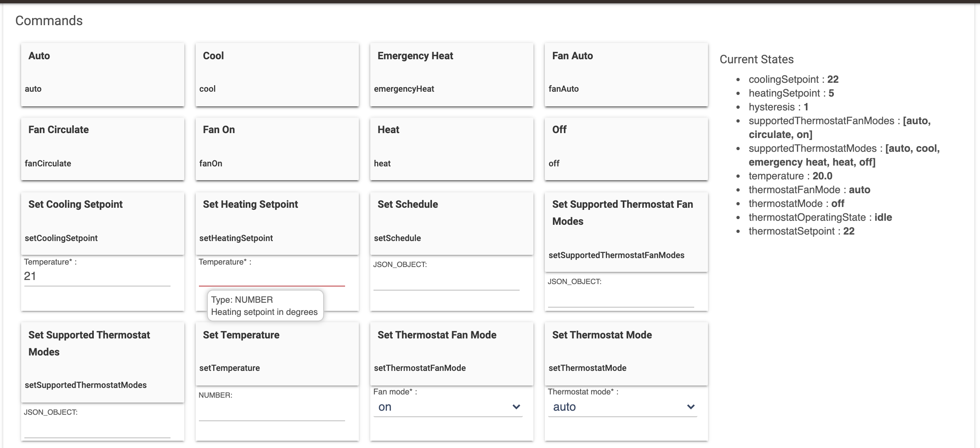This screenshot has width=980, height=448.
Task: Click the hysteresis : 1 state entry
Action: tap(779, 107)
